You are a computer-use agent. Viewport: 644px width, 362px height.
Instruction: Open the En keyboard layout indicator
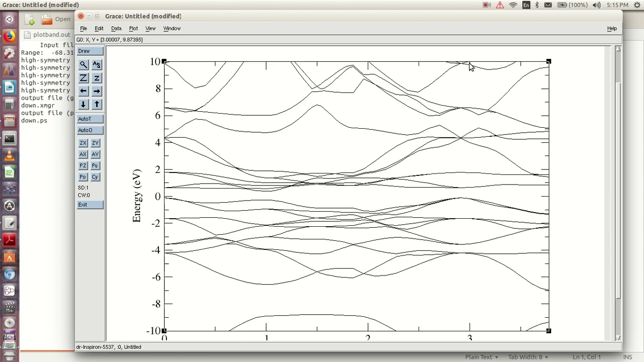(526, 5)
